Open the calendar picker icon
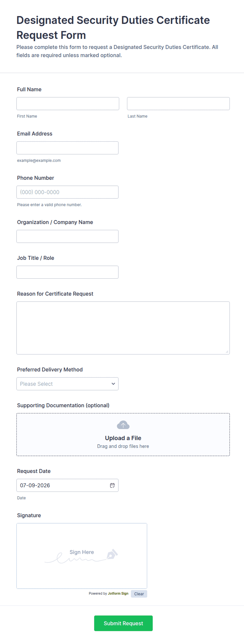 (112, 485)
